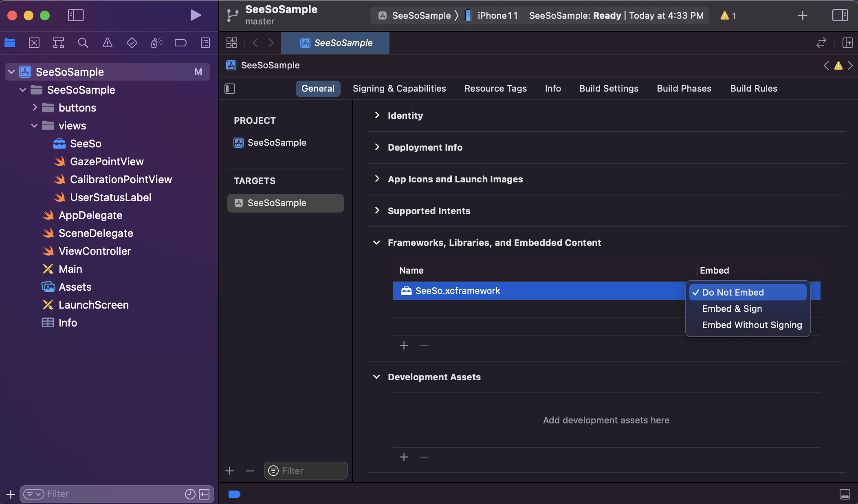
Task: Open the Build Phases tab
Action: (x=684, y=89)
